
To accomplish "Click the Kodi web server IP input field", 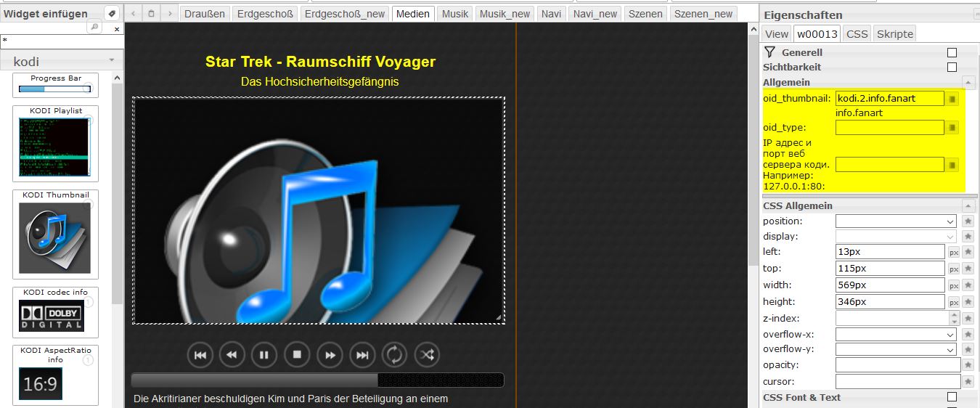I will 890,165.
